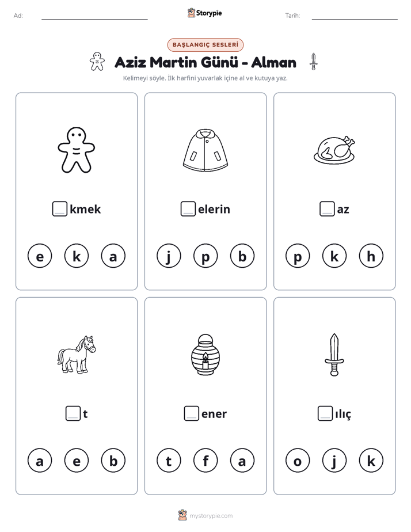Image resolution: width=411 pixels, height=532 pixels.
Task: Click the large sword picture
Action: [x=334, y=355]
